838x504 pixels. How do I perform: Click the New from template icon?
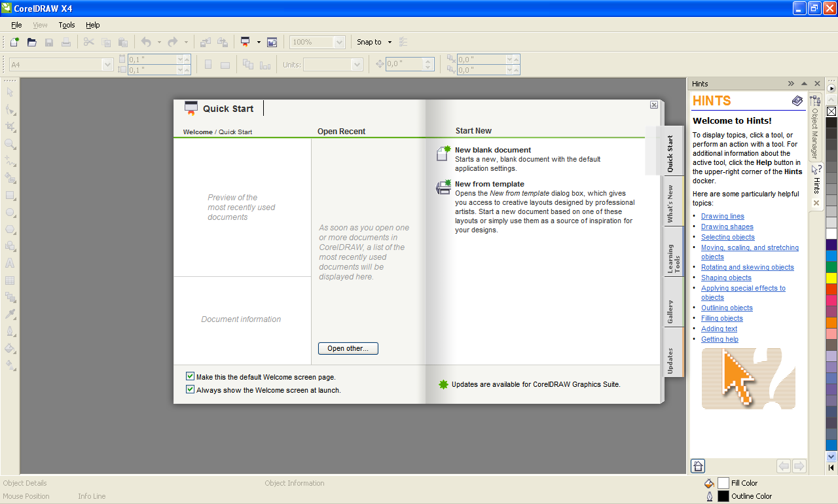coord(443,187)
